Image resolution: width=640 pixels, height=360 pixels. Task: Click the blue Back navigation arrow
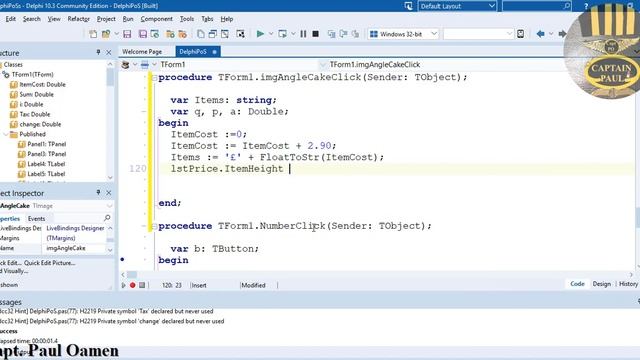(540, 34)
